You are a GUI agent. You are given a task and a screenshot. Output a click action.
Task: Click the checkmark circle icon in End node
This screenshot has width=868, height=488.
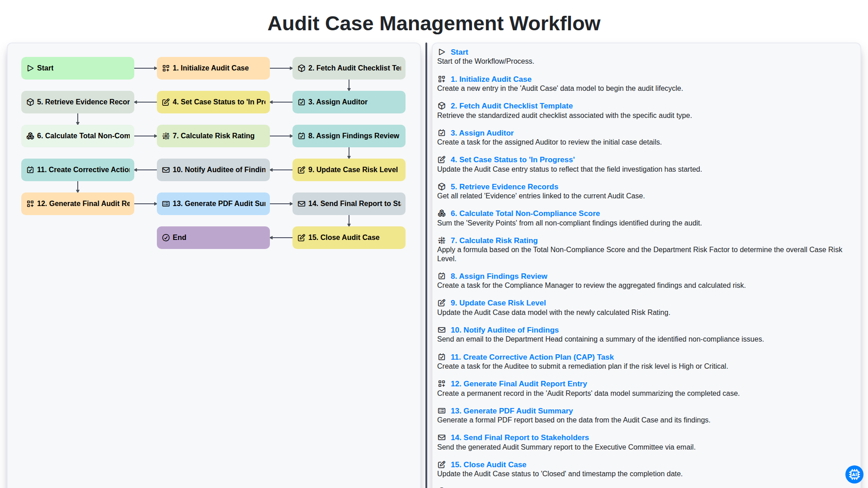pos(166,238)
